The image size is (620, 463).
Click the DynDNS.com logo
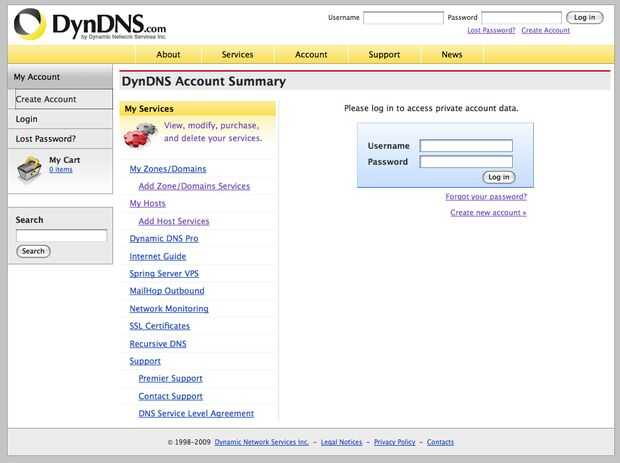[x=90, y=24]
